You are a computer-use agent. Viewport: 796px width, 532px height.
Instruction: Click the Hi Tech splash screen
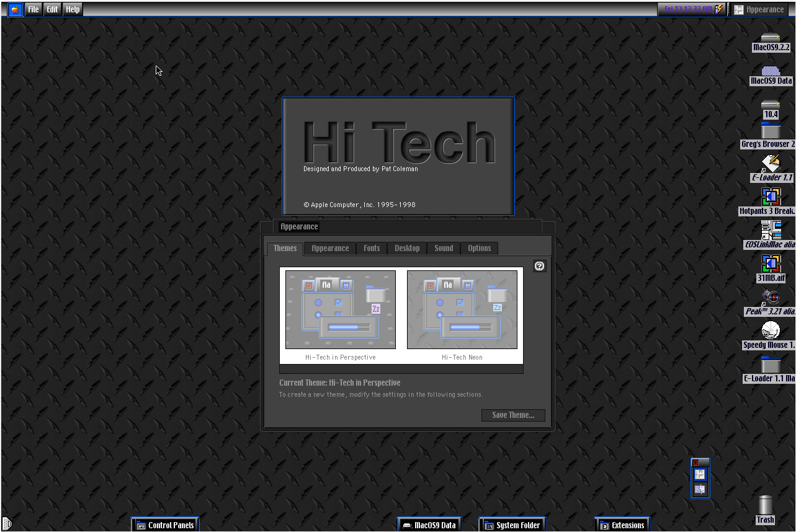pyautogui.click(x=398, y=156)
